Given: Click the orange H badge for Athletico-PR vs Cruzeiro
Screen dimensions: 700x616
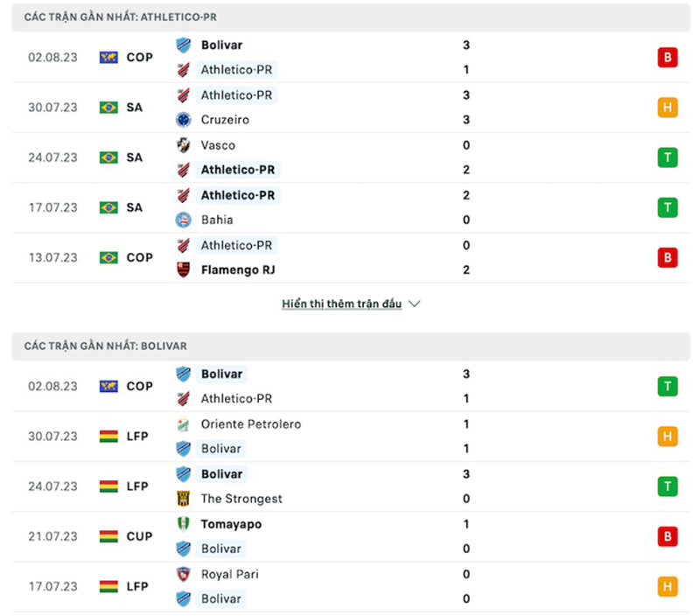Looking at the screenshot, I should pyautogui.click(x=668, y=108).
